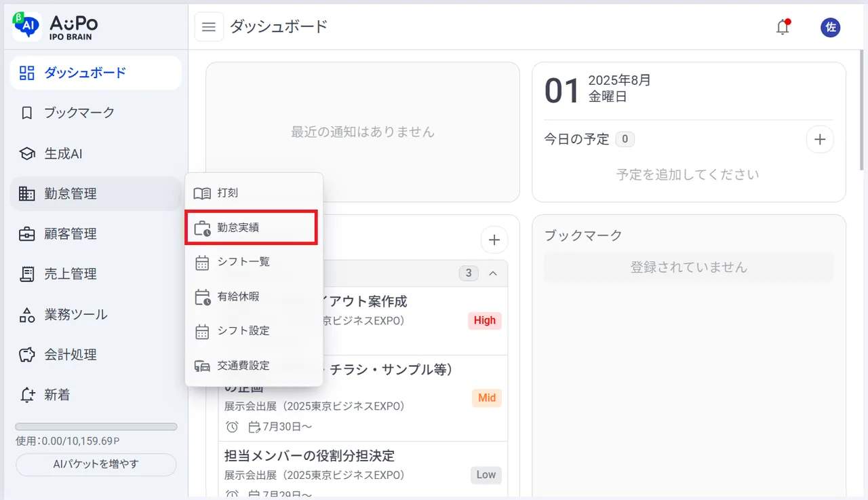This screenshot has height=500, width=868.
Task: Select シフト設定 from the submenu
Action: 254,331
